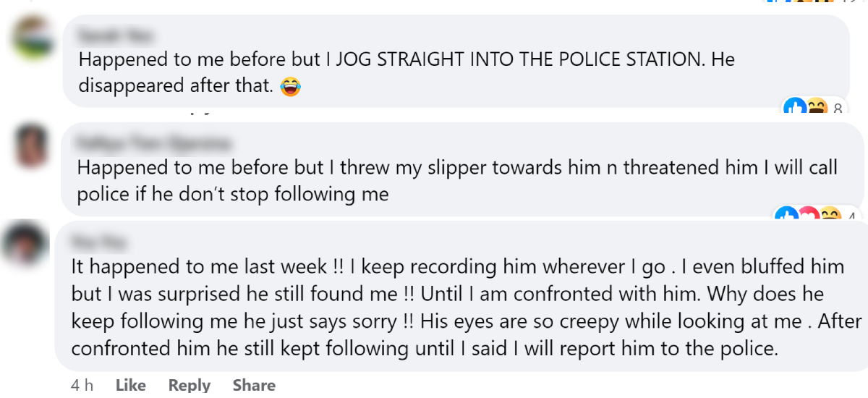
Task: Like the "happened to me last week" comment
Action: click(130, 385)
